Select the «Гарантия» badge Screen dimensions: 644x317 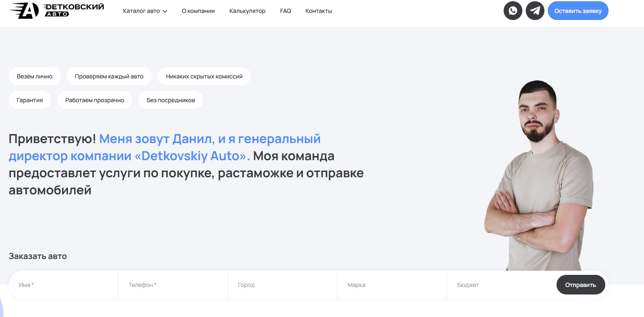[30, 100]
